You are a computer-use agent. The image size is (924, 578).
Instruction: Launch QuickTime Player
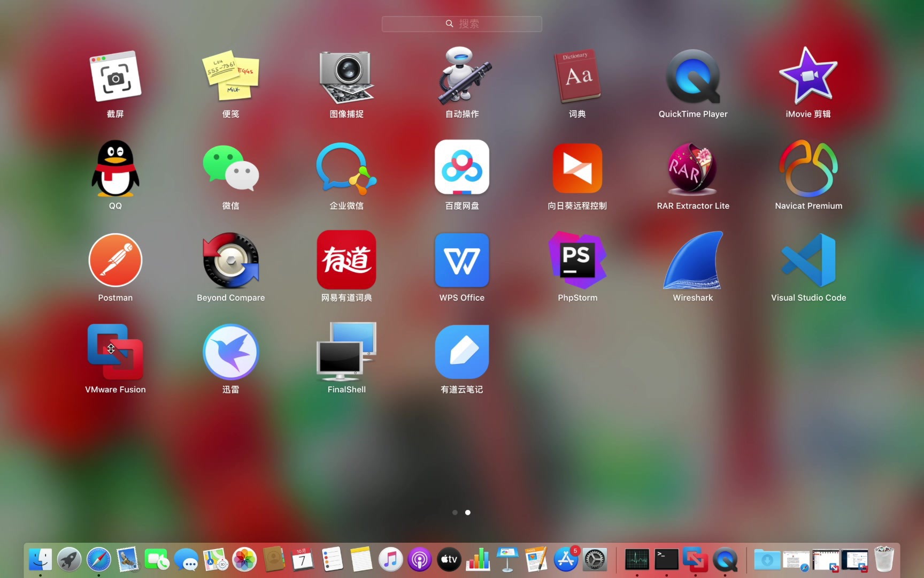[x=692, y=77]
